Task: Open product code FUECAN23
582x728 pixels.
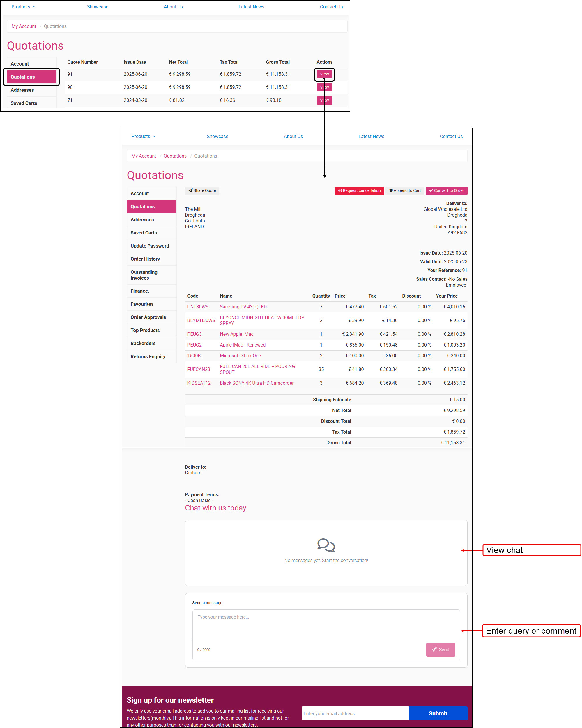Action: coord(199,370)
